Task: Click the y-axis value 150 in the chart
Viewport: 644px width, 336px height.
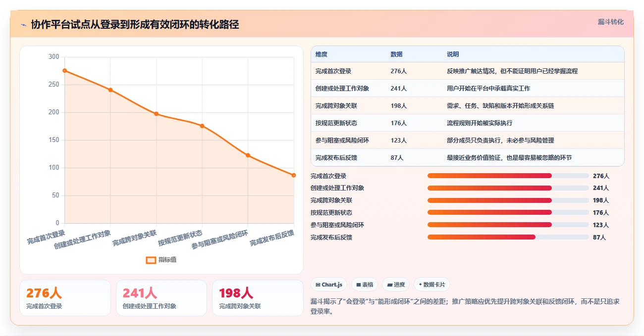Action: tap(54, 140)
